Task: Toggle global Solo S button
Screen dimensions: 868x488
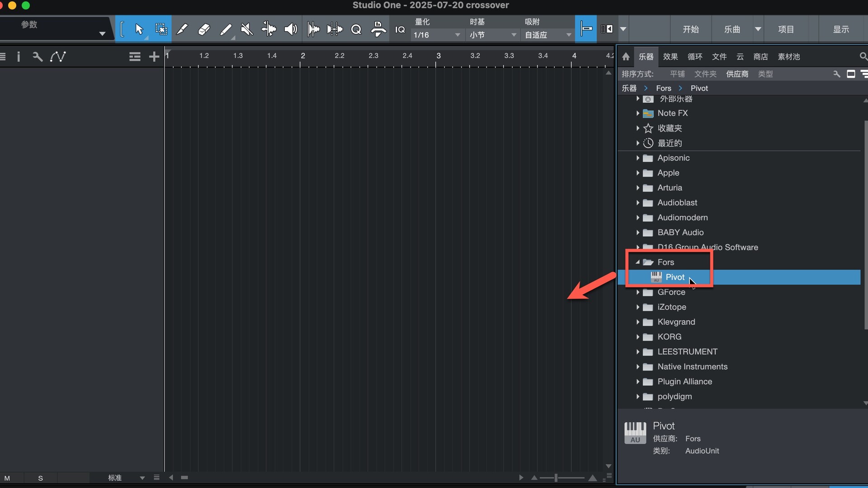Action: (x=41, y=478)
